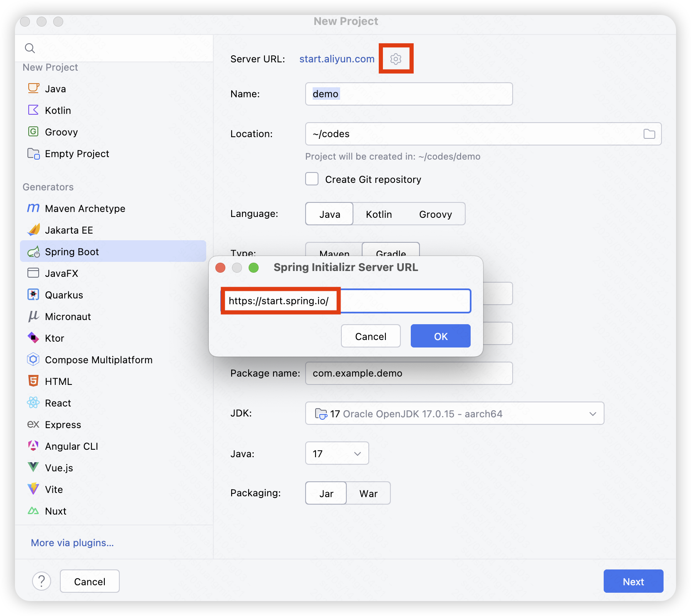This screenshot has height=616, width=691.
Task: Click Cancel in Spring Initializr dialog
Action: 370,336
